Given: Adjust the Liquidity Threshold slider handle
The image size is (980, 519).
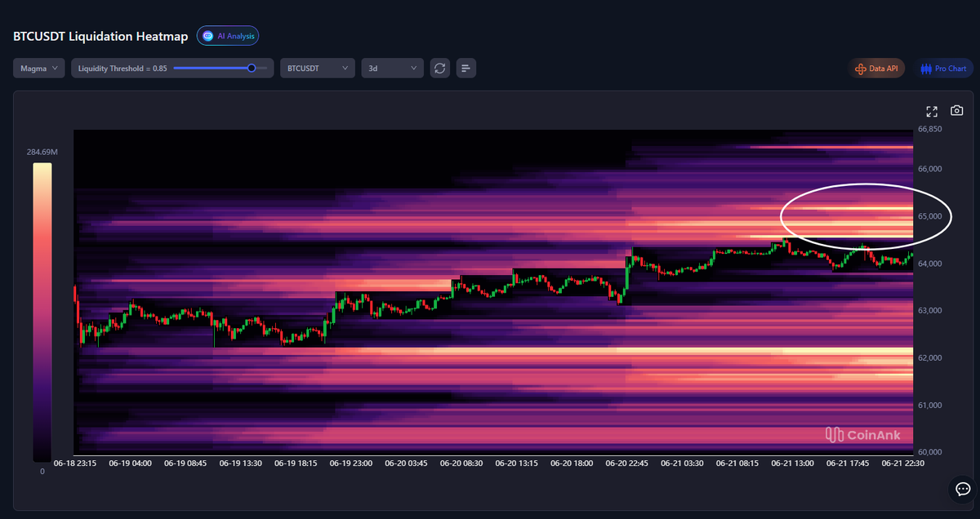Looking at the screenshot, I should coord(252,69).
